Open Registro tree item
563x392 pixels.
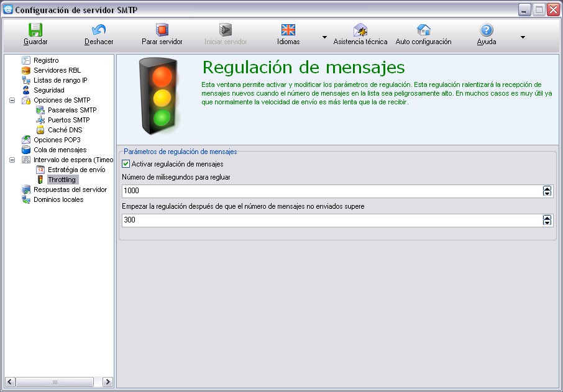tap(46, 60)
